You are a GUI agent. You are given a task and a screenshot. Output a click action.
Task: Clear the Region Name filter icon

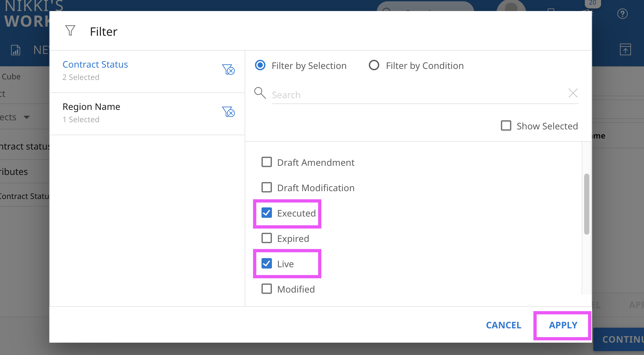(x=228, y=112)
